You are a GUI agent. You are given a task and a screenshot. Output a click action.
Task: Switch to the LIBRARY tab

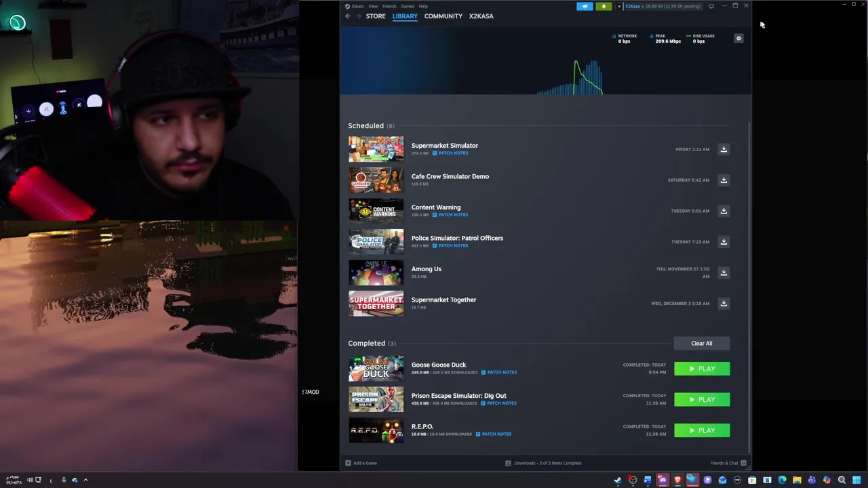pyautogui.click(x=405, y=16)
